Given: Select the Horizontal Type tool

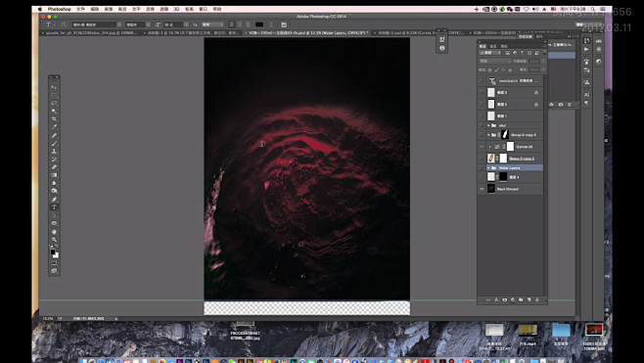Looking at the screenshot, I should point(54,207).
